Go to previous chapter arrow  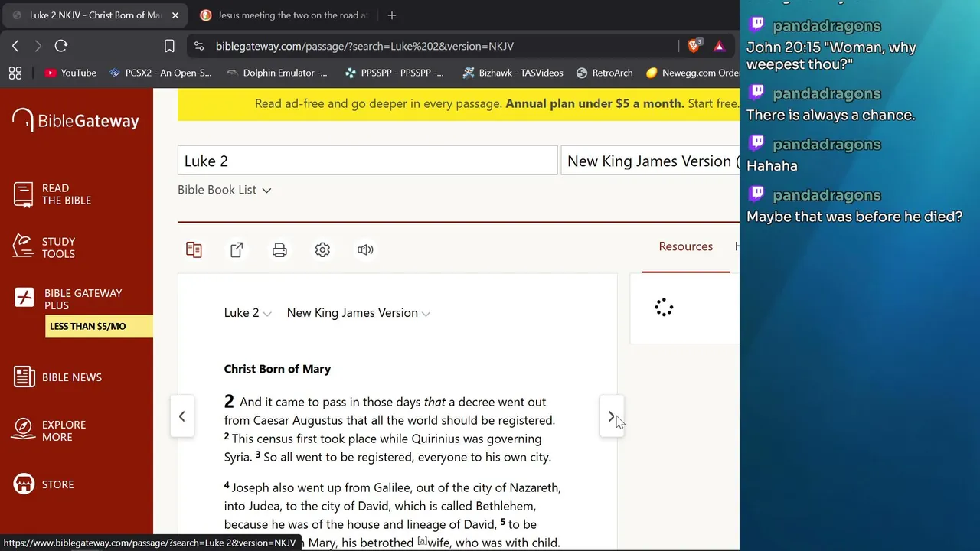[182, 416]
